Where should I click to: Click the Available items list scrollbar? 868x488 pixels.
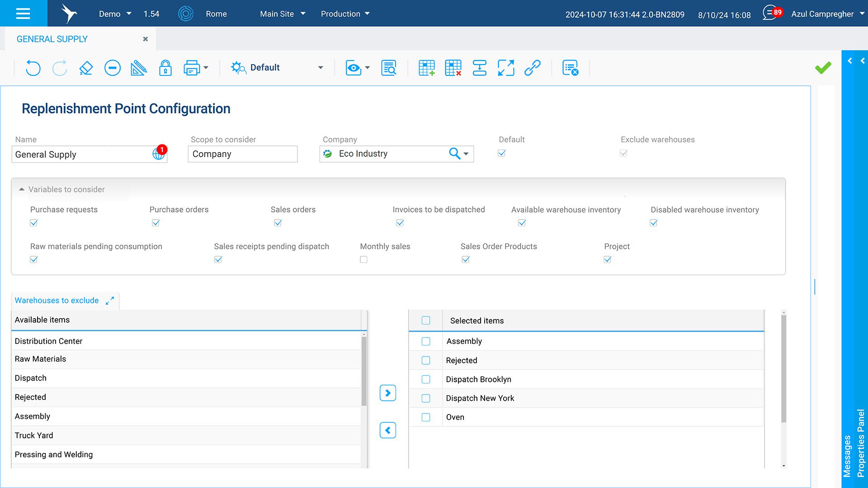coord(364,371)
